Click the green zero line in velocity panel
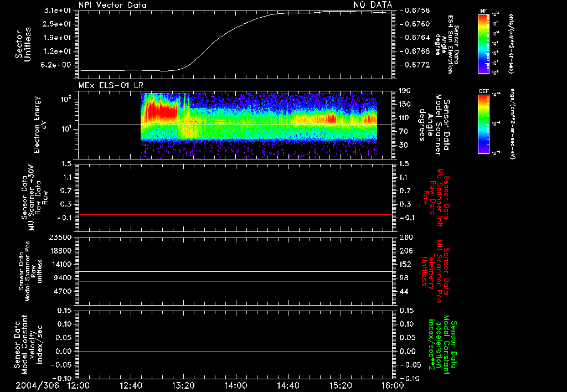567x392 pixels. click(x=235, y=352)
